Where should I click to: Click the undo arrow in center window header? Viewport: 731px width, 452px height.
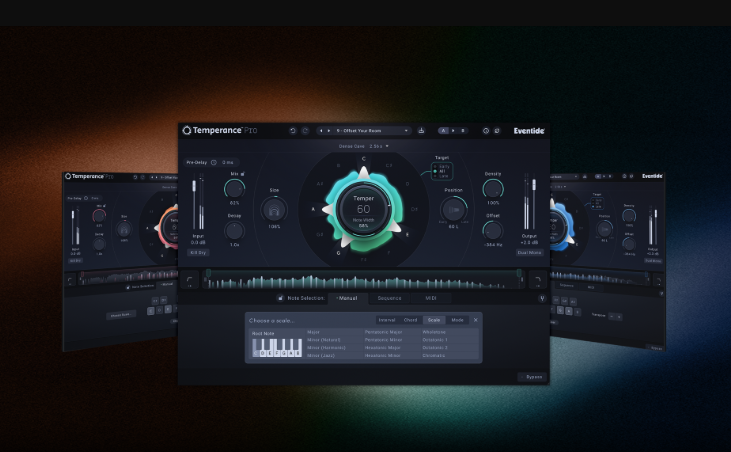[x=293, y=131]
